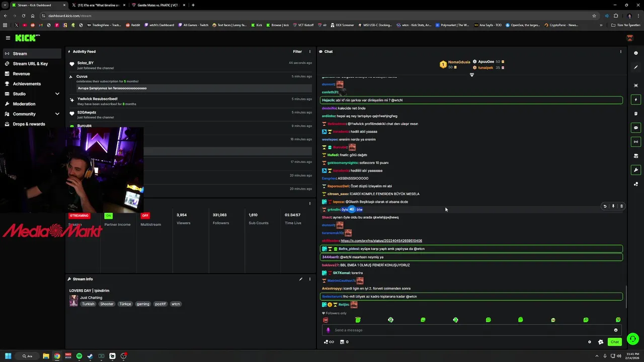Screen dimensions: 644x362
Task: Open Stream URL & Key page
Action: (x=30, y=63)
